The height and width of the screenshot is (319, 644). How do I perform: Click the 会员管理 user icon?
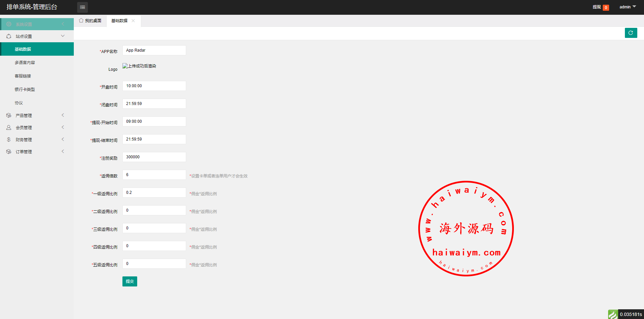(9, 127)
